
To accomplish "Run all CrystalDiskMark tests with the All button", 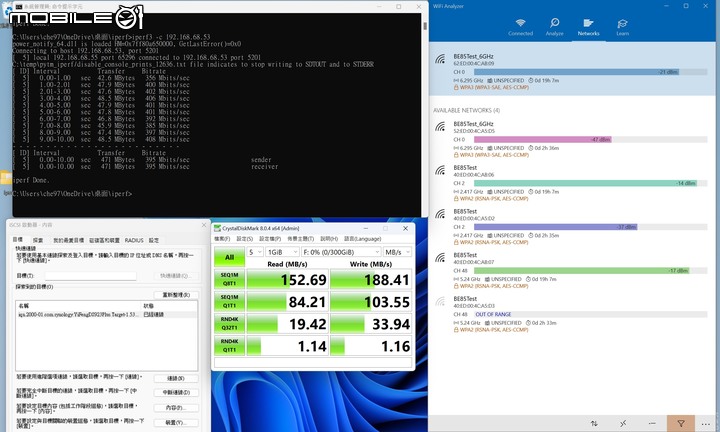I will tap(229, 257).
